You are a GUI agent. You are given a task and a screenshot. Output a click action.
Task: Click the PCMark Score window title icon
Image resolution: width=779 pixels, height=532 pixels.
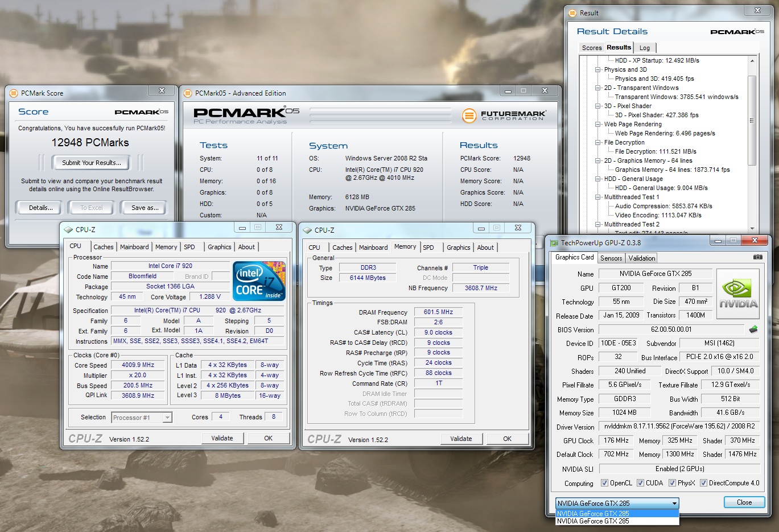point(14,93)
